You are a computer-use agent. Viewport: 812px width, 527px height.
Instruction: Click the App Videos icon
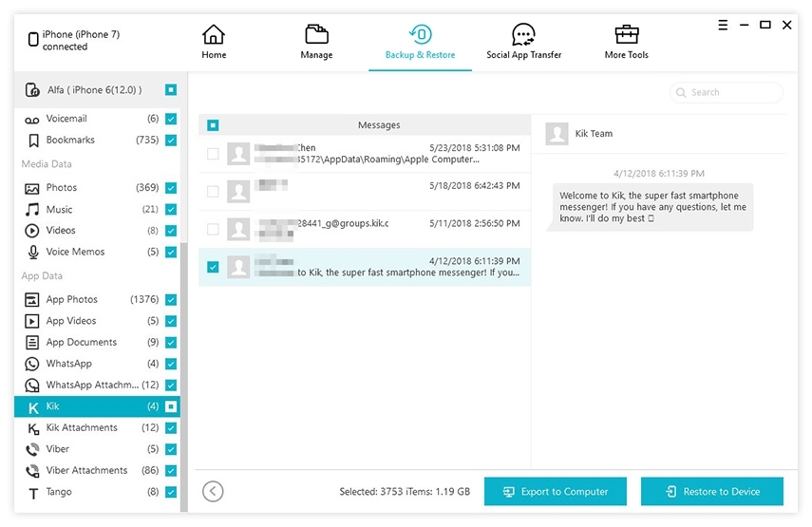[x=32, y=321]
